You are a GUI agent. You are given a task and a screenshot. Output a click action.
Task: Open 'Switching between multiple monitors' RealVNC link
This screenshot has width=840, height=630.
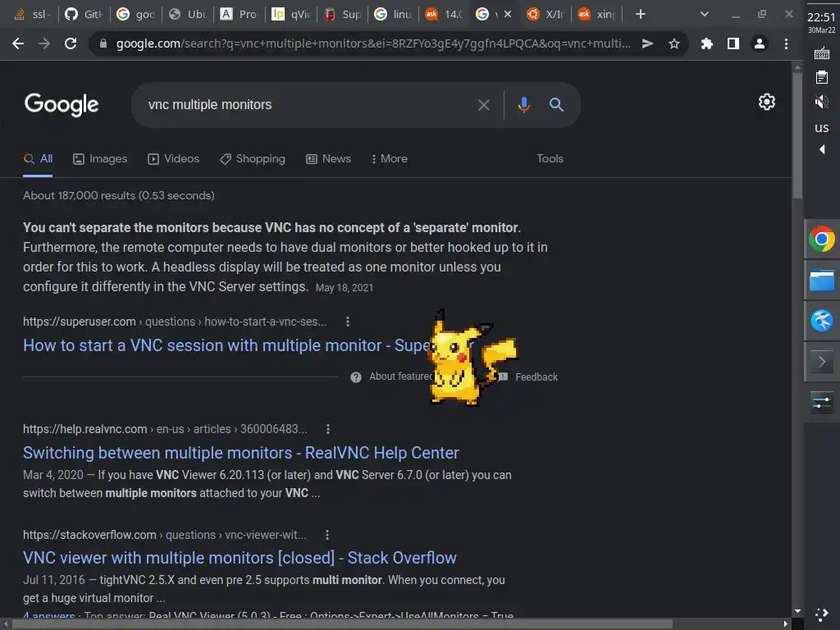pos(241,453)
